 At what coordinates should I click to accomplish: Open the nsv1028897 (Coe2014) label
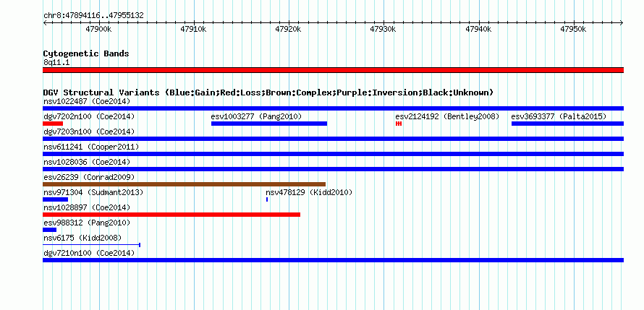coord(87,207)
